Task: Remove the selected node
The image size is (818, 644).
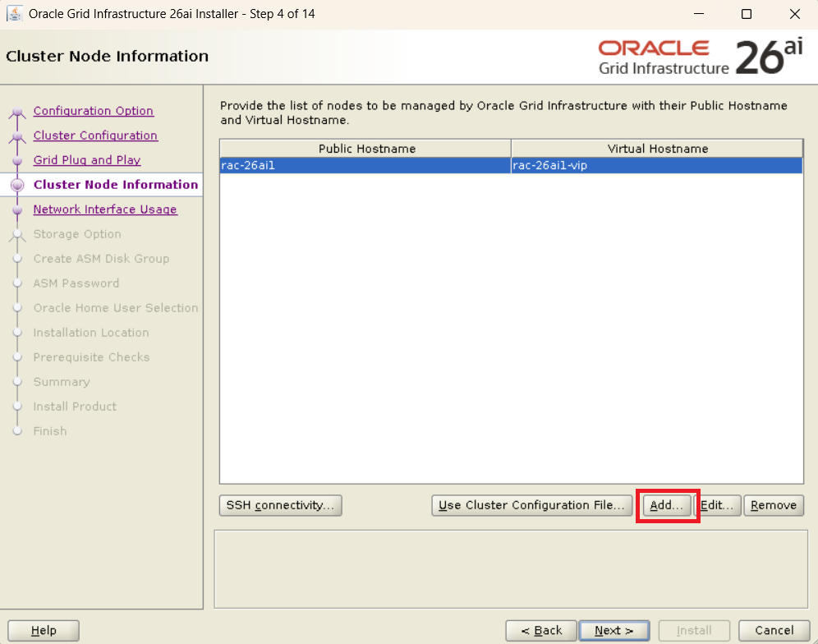Action: [773, 505]
